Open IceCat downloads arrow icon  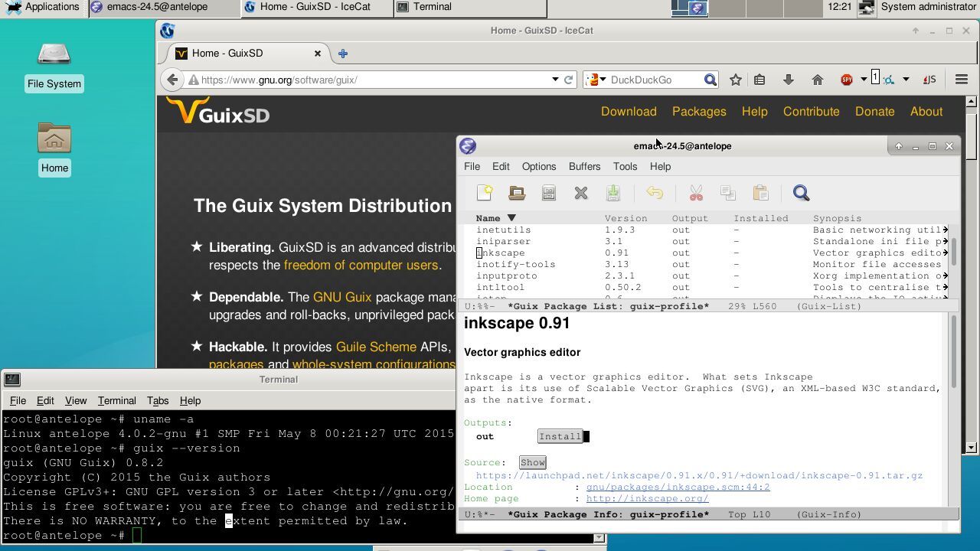[x=788, y=80]
